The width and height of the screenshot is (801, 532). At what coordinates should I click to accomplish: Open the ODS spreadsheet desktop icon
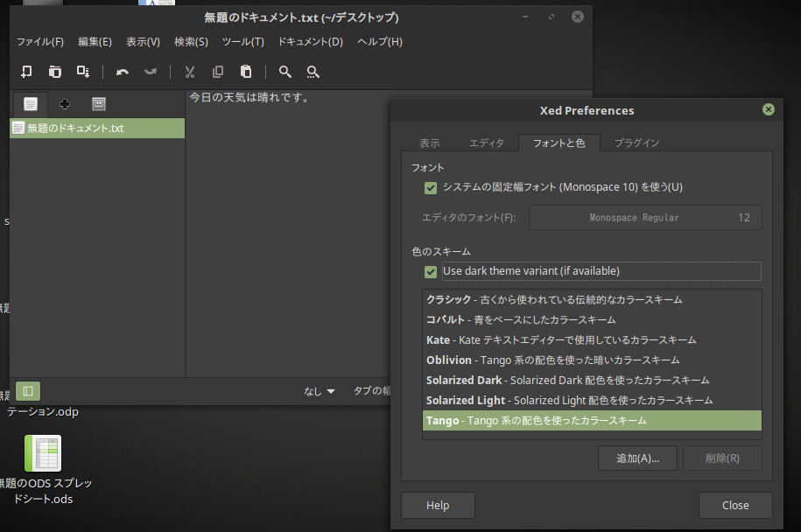[x=43, y=453]
